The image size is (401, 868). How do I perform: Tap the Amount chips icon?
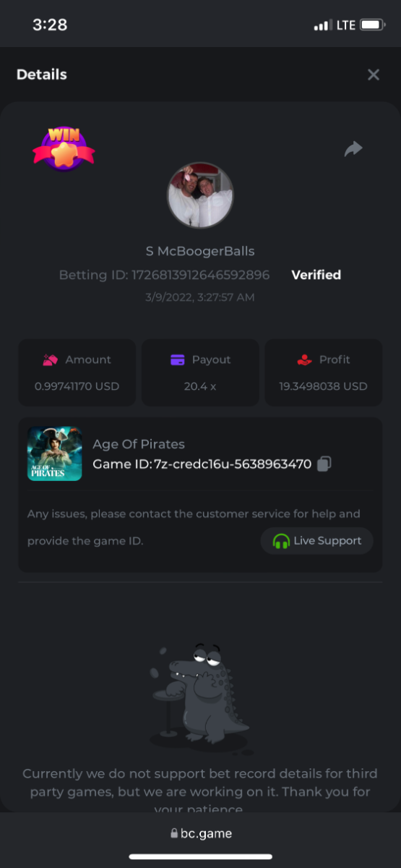point(50,359)
